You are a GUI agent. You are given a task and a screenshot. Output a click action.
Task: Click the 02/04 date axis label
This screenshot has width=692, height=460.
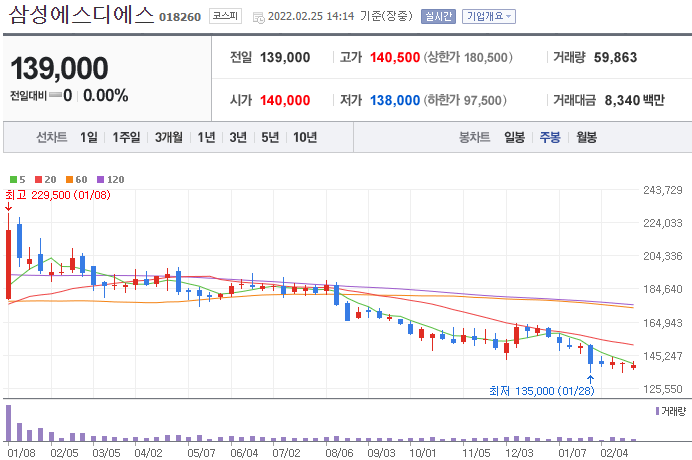point(614,453)
